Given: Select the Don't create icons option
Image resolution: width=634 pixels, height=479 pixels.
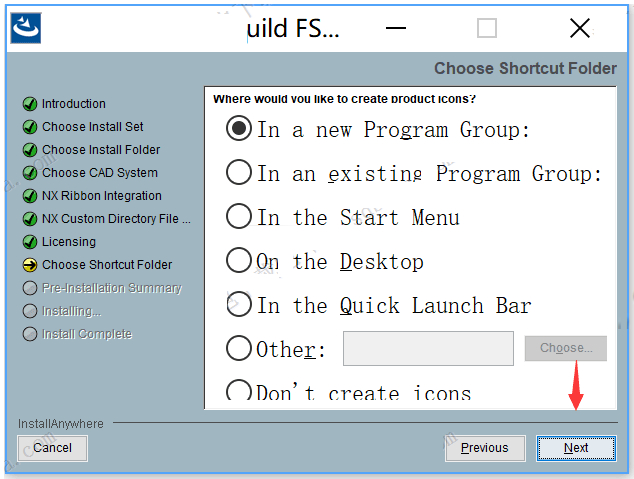Looking at the screenshot, I should [x=239, y=392].
